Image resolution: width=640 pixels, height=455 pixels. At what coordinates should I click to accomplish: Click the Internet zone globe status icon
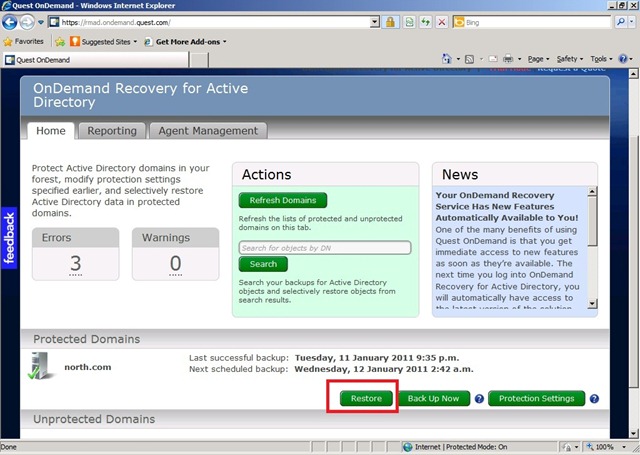(407, 447)
